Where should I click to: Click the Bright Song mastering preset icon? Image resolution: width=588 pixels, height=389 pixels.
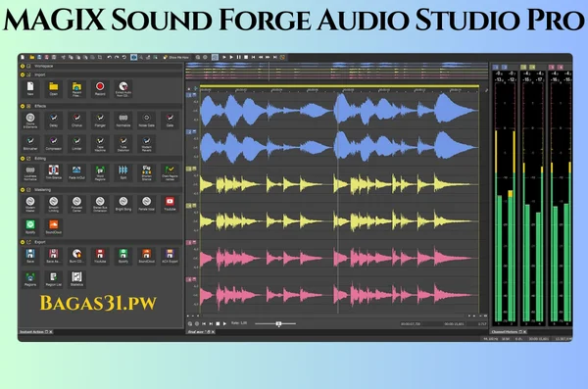pyautogui.click(x=123, y=204)
